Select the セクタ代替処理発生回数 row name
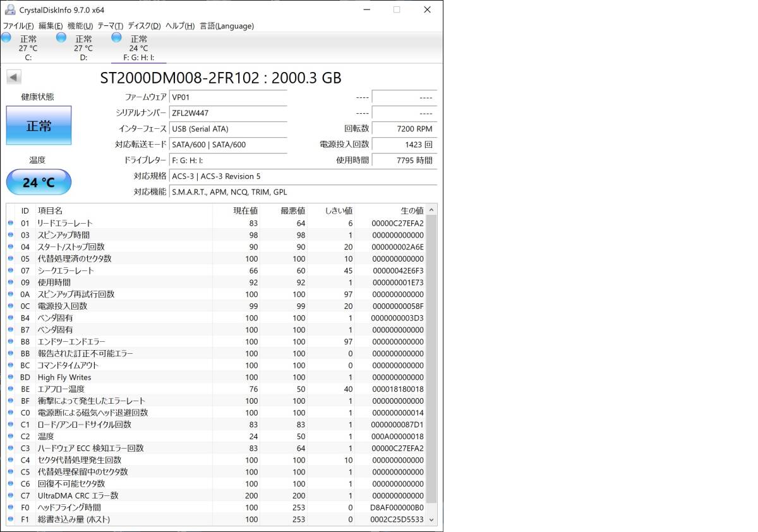 coord(80,460)
